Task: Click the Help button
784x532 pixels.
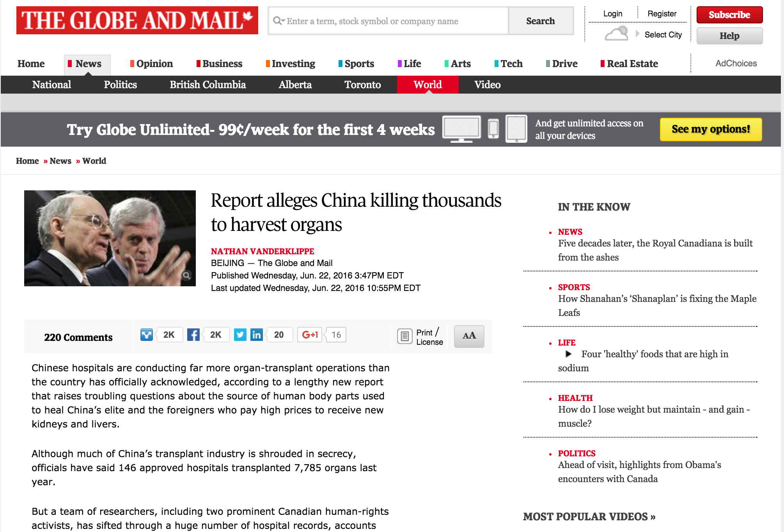Action: 729,36
